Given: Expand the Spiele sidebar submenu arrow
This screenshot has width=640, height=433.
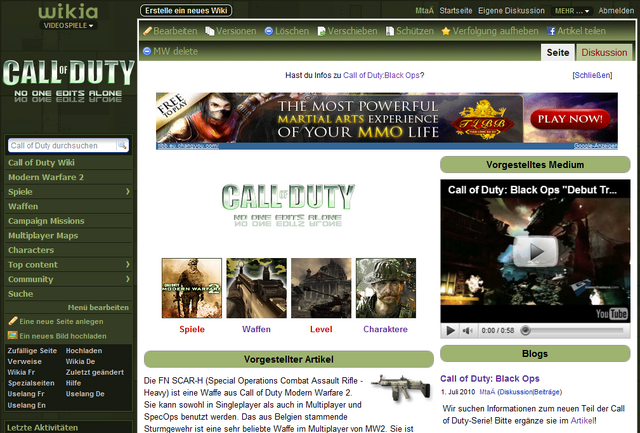Looking at the screenshot, I should click(x=127, y=191).
